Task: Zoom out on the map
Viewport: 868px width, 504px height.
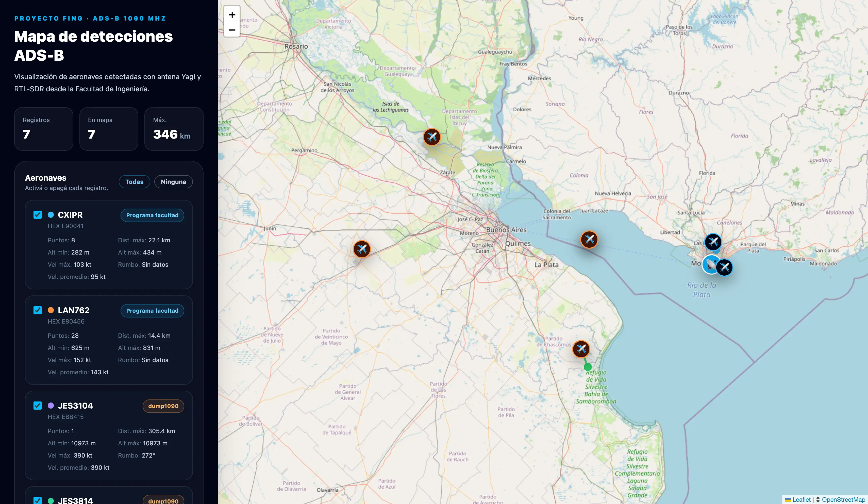Action: pyautogui.click(x=232, y=30)
